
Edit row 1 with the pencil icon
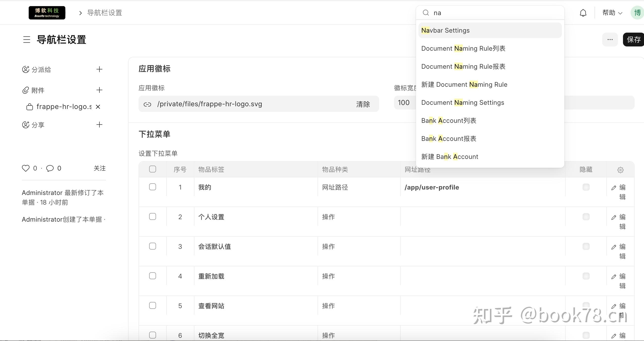tap(614, 188)
